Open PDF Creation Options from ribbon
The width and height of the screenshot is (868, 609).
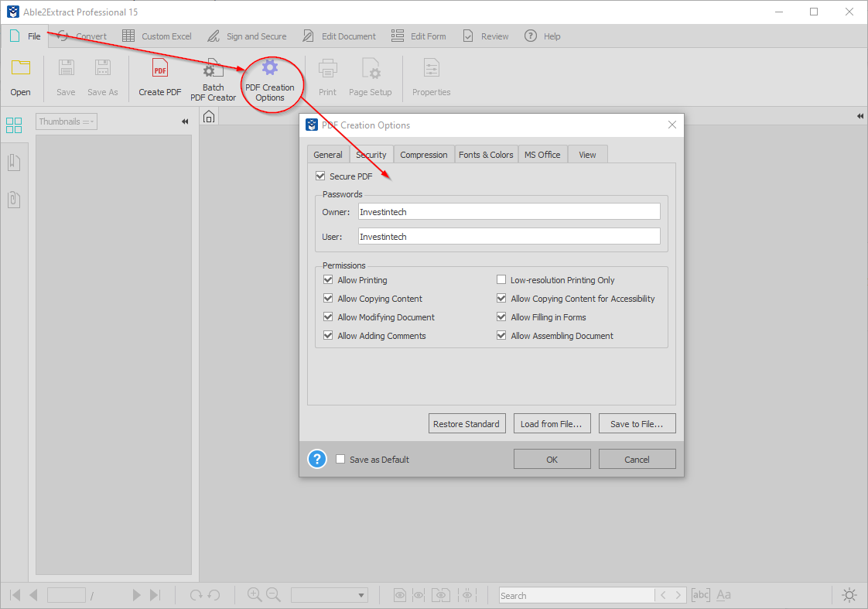(270, 80)
